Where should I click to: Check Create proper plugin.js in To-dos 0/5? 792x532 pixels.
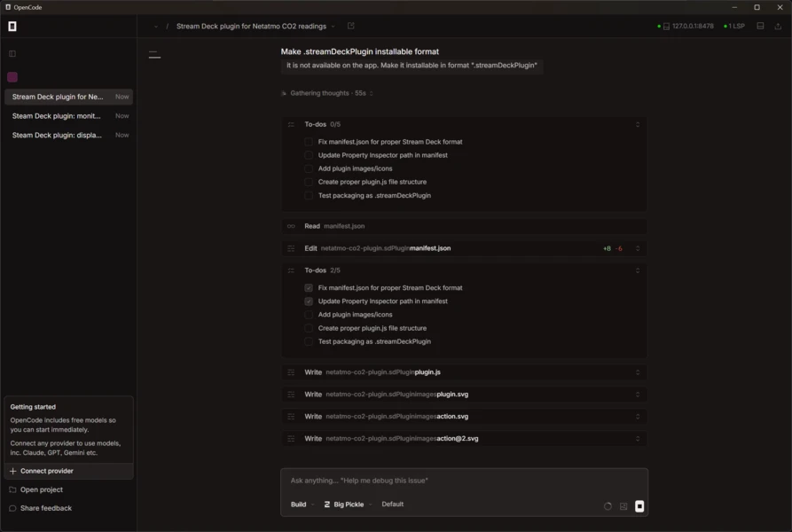309,183
